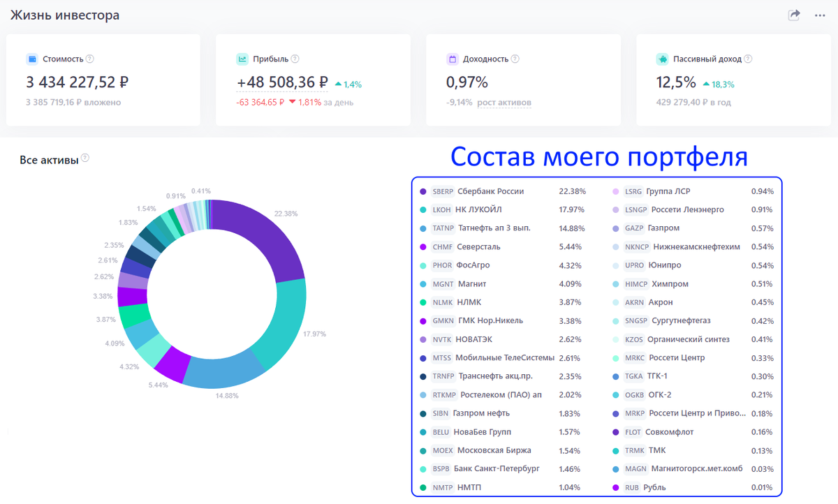Viewport: 838px width, 504px height.
Task: Click the help icon next to Стоимость
Action: (89, 59)
